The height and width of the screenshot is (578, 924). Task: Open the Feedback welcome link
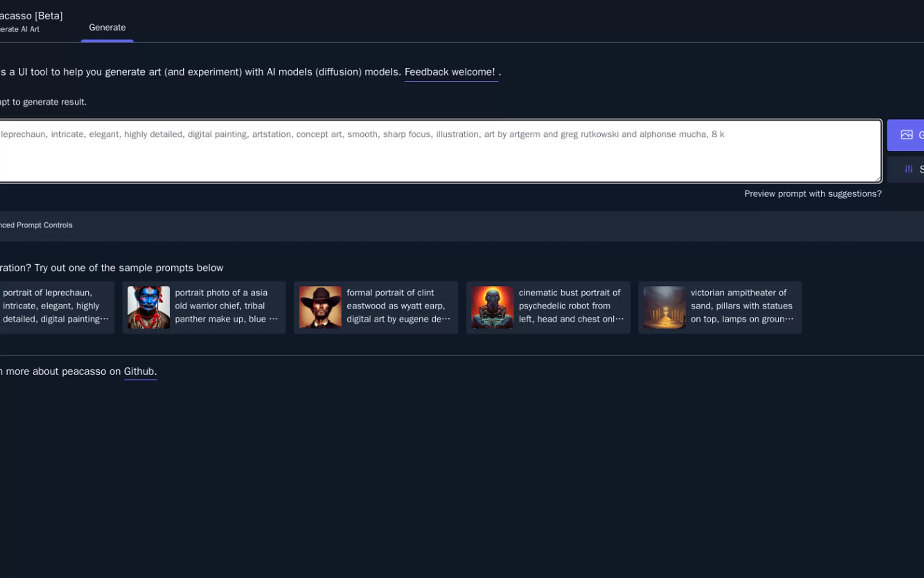451,72
